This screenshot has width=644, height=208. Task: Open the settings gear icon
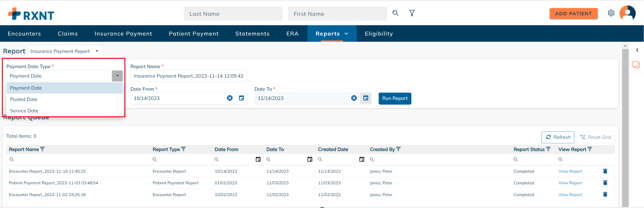tap(611, 13)
